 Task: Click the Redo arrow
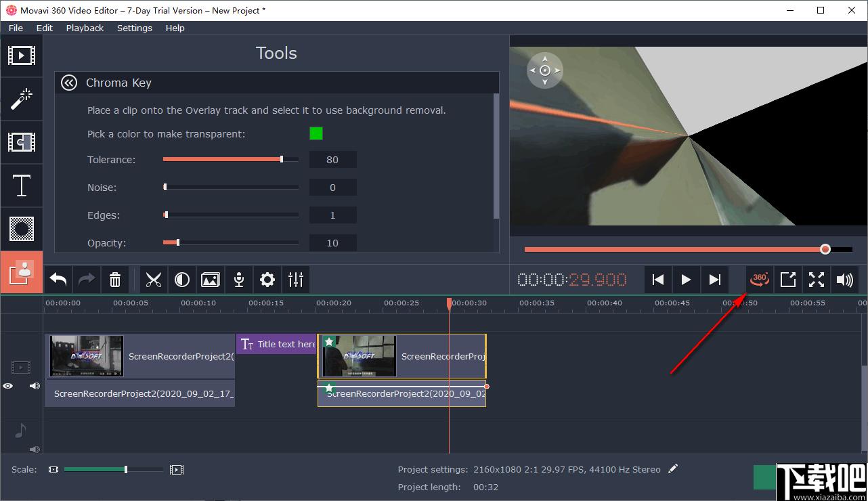click(x=87, y=280)
